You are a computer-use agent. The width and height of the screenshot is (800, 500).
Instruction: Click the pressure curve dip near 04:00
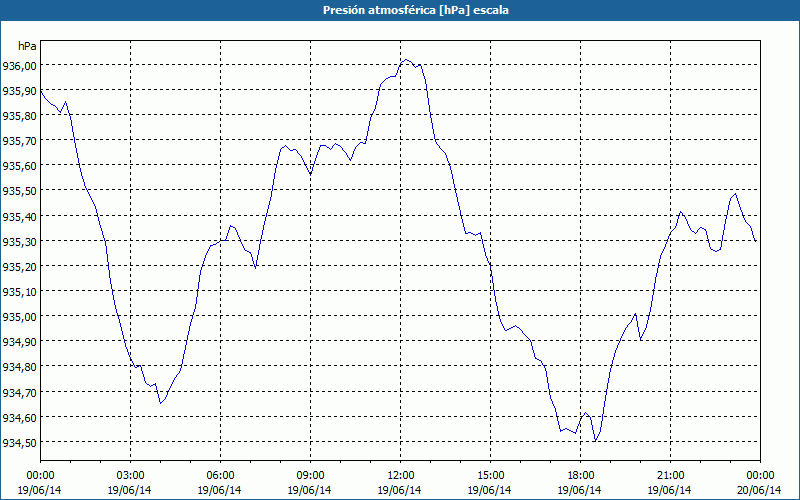[160, 403]
